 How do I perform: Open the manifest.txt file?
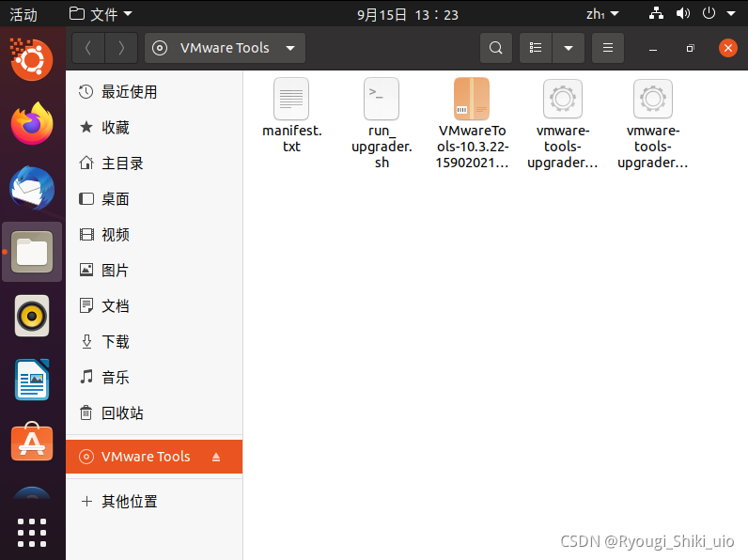pos(291,116)
